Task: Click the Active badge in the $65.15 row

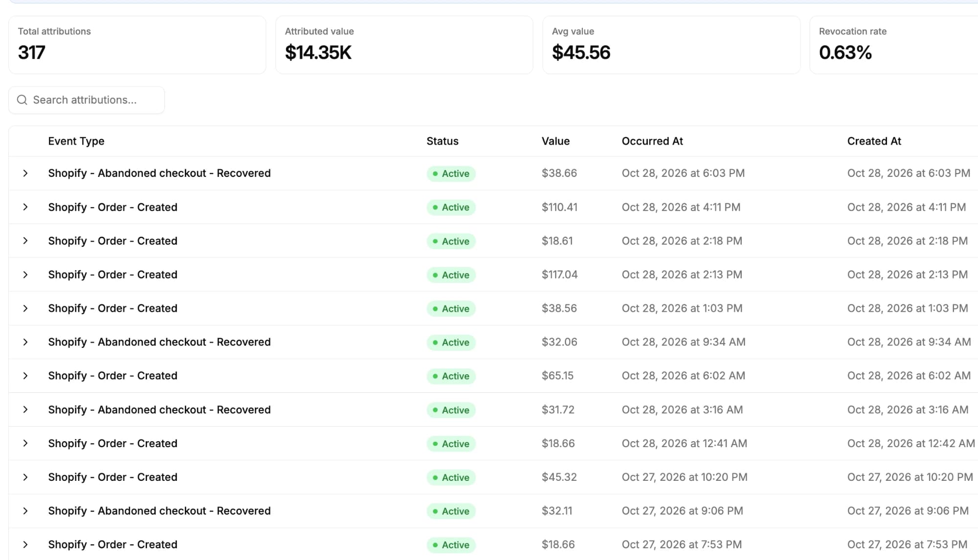Action: (x=451, y=376)
